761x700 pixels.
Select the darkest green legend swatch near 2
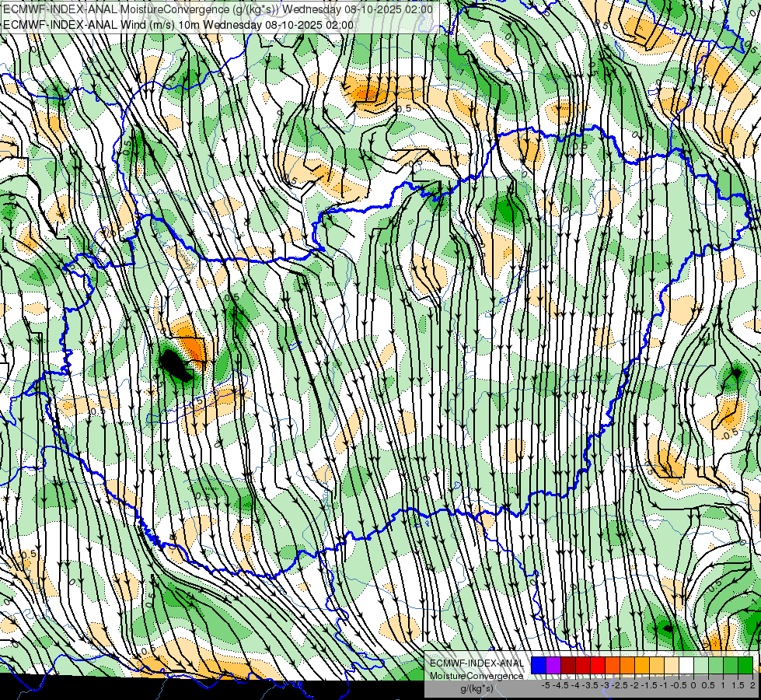point(745,666)
